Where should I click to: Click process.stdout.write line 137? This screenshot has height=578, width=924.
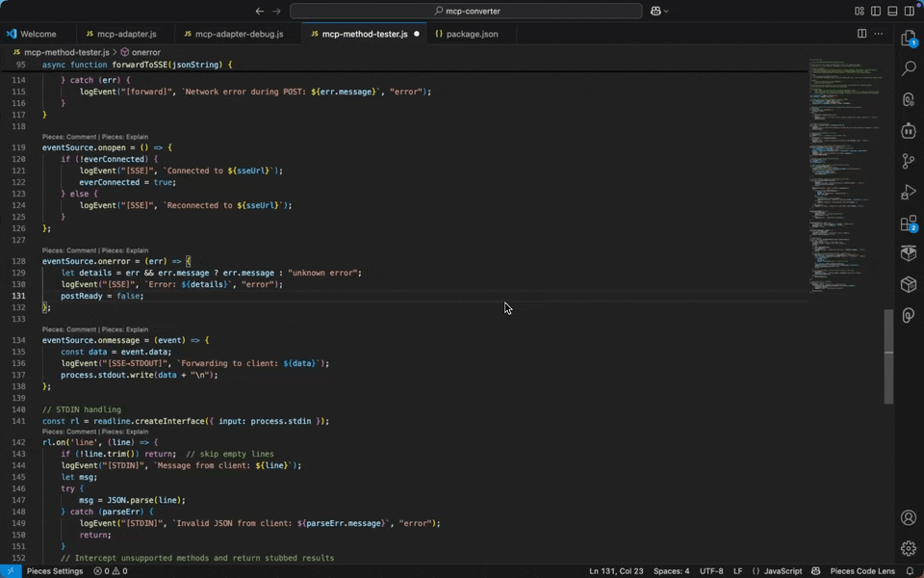coord(139,375)
